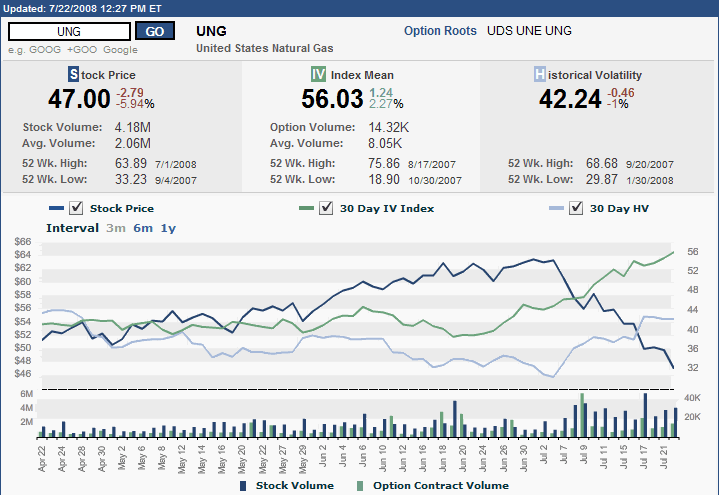Click the light blue H Historical Volatility icon
The image size is (719, 495).
click(540, 74)
